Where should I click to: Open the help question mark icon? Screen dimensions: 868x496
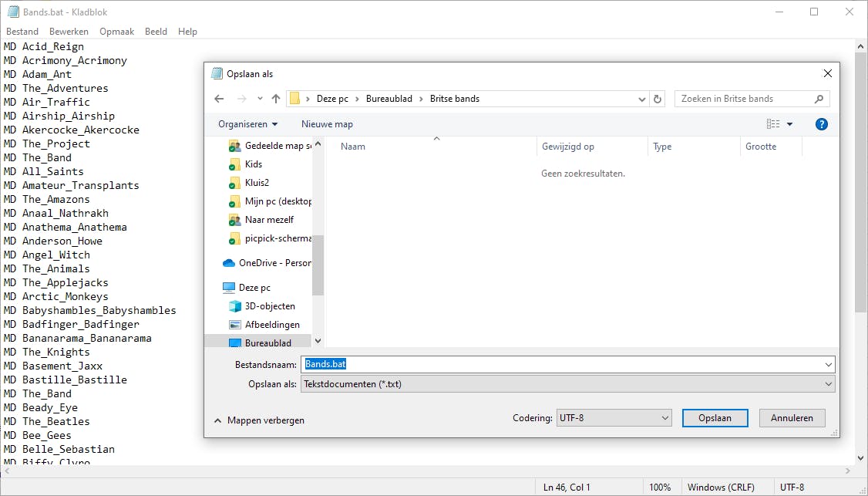[x=822, y=124]
